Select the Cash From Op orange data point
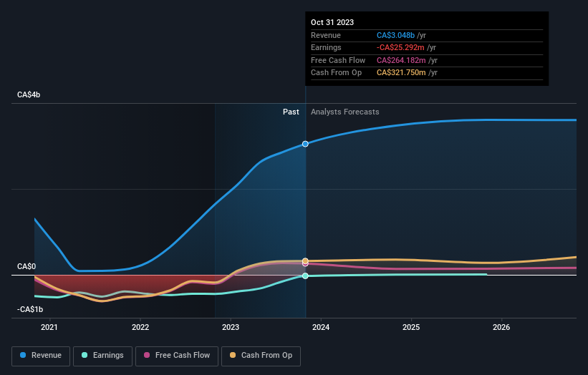The image size is (588, 375). pyautogui.click(x=305, y=260)
